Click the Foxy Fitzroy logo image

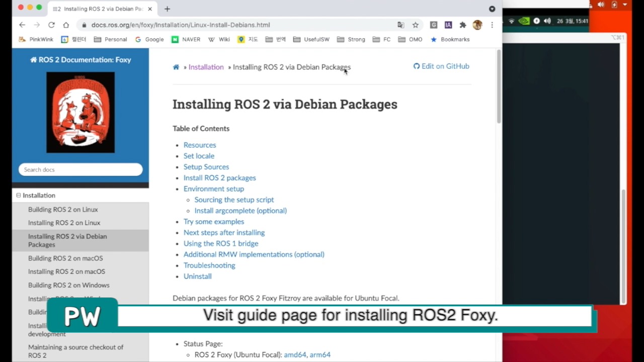[80, 112]
